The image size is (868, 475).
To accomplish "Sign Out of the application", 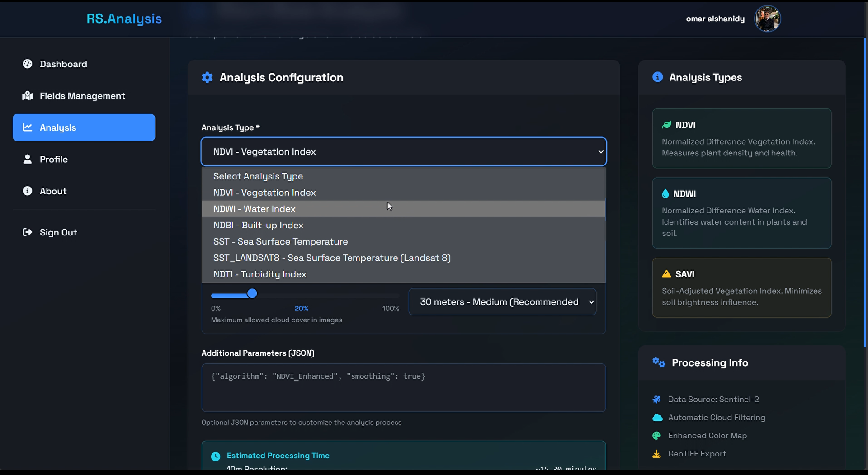I will point(84,232).
